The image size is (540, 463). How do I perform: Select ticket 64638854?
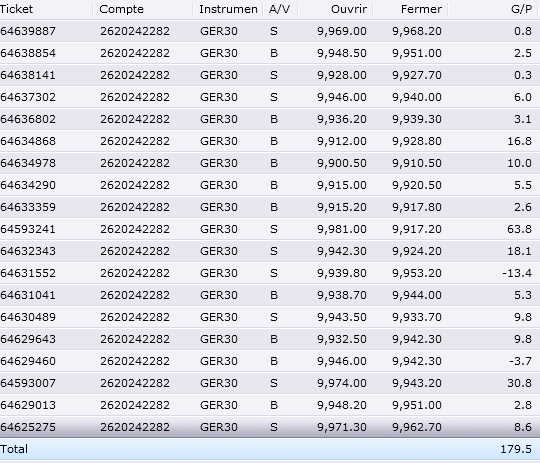click(28, 53)
